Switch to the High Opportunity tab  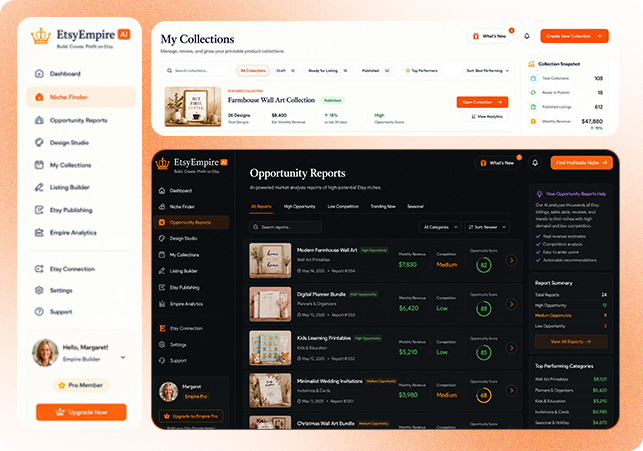[x=300, y=207]
